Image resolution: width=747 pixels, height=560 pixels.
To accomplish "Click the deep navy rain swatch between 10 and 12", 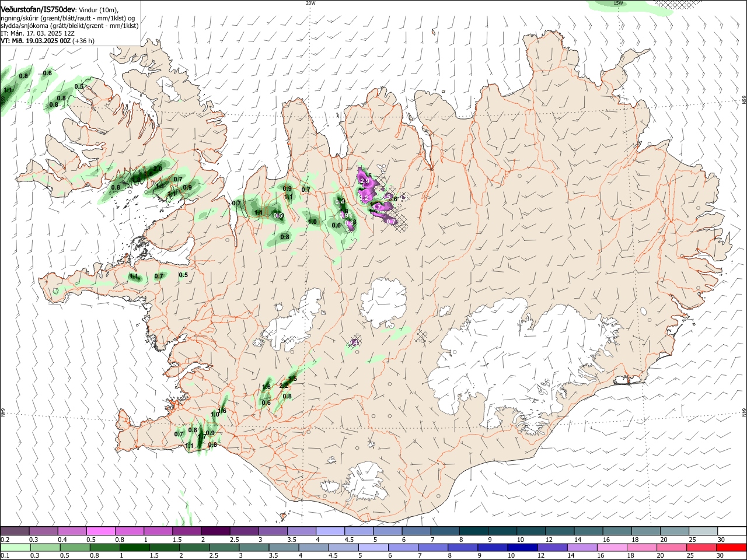I will [x=521, y=547].
